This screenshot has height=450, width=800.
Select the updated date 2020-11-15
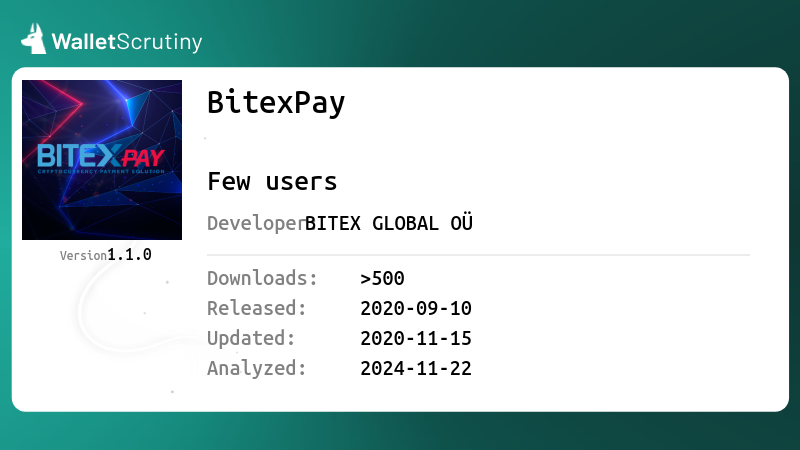pos(416,338)
